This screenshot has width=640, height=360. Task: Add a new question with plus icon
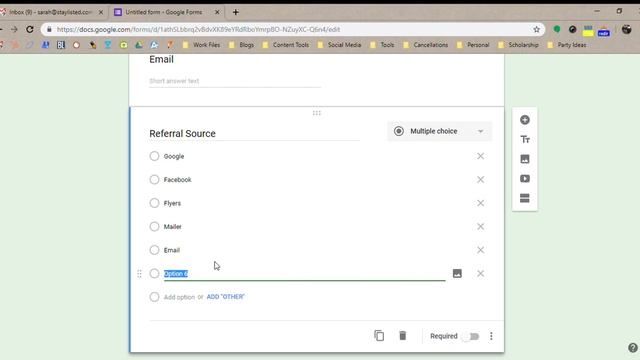pos(525,120)
